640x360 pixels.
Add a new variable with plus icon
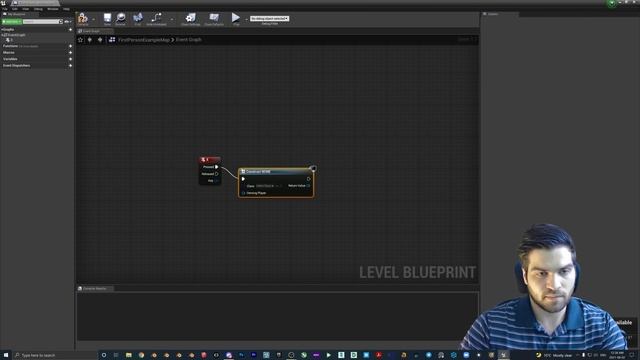pos(70,59)
